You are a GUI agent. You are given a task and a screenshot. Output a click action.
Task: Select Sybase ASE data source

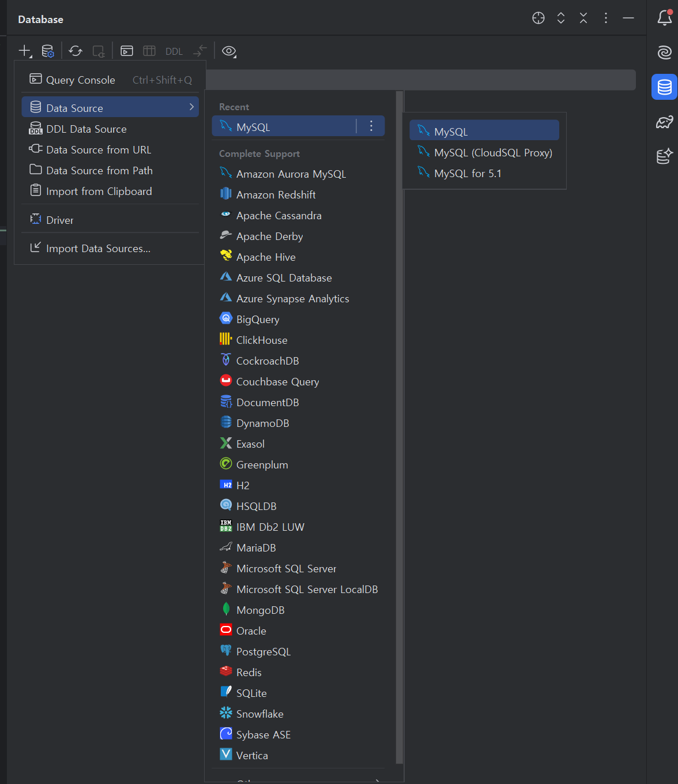(298, 734)
